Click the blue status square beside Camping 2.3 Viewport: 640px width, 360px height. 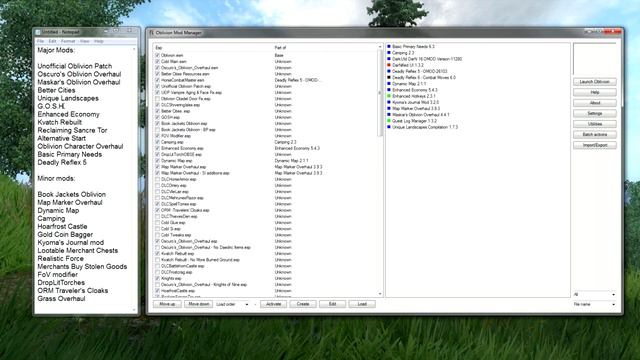389,53
